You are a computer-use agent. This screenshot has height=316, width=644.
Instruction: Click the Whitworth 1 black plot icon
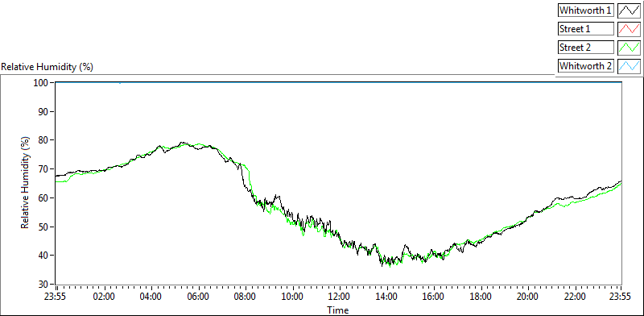tap(629, 10)
